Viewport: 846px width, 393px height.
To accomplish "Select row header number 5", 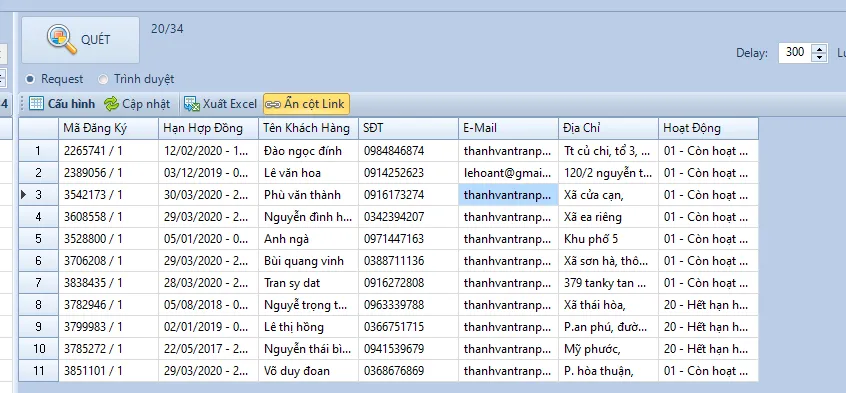I will (x=38, y=239).
